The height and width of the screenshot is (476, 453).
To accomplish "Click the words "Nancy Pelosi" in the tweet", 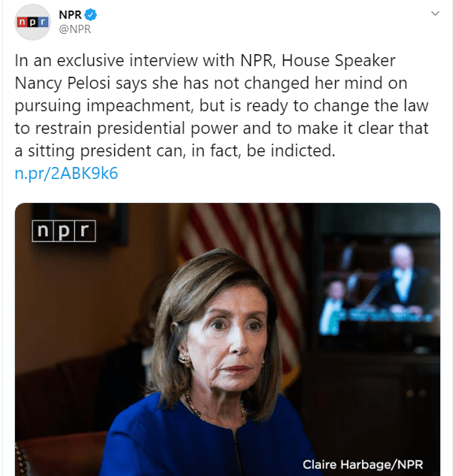I will click(x=62, y=83).
